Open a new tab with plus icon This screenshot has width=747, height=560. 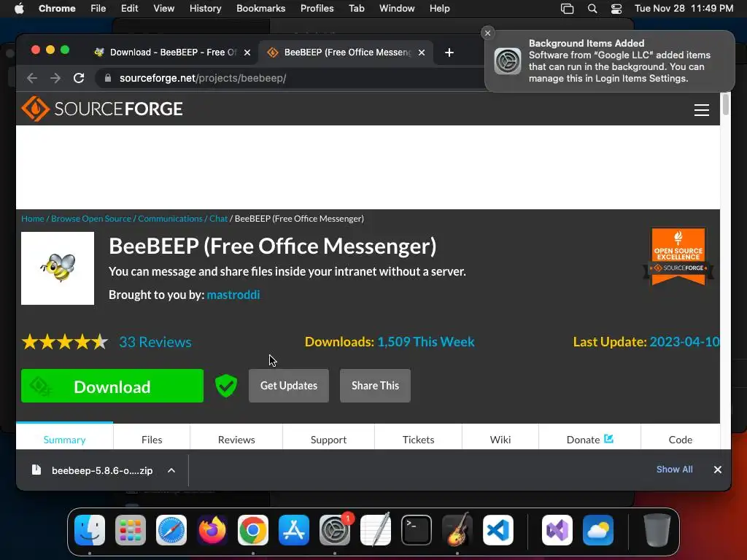[x=449, y=52]
